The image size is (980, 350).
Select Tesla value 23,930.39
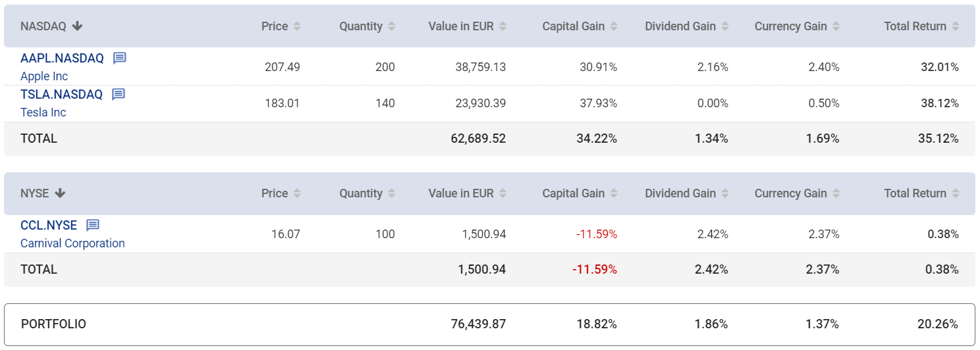481,103
